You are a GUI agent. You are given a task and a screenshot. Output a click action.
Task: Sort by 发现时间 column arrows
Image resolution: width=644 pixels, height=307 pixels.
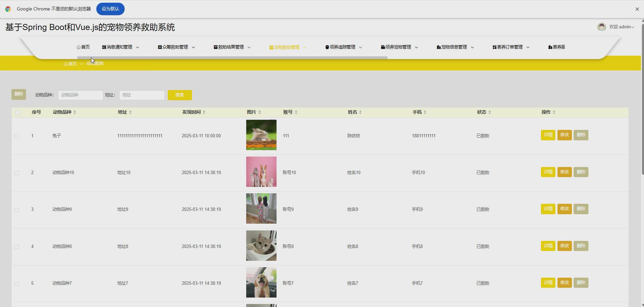click(204, 112)
